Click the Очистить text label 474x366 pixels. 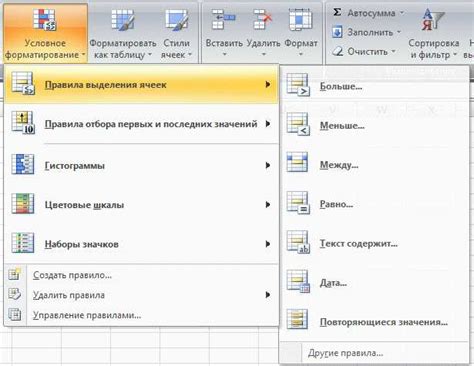coord(367,52)
